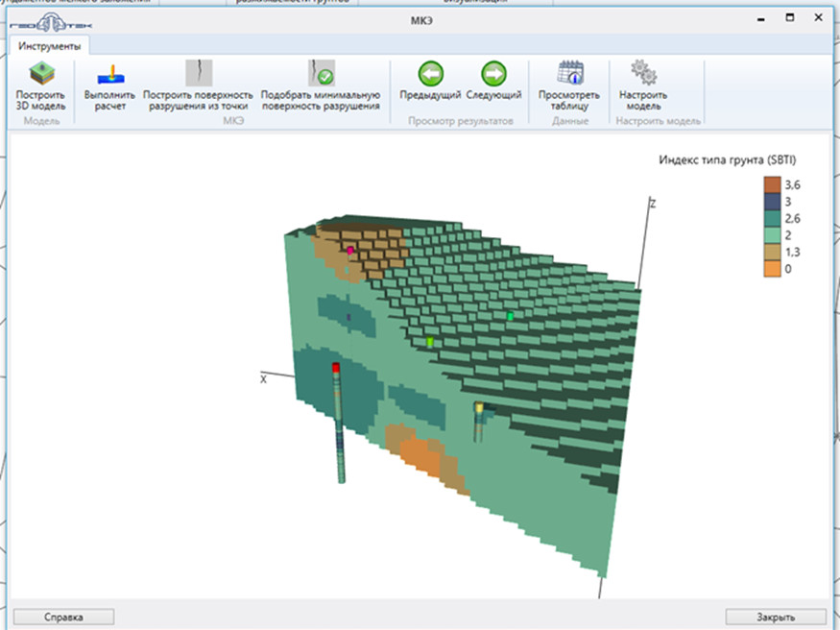Click the yellow-topped borehole marker in model
This screenshot has width=840, height=630.
[479, 408]
